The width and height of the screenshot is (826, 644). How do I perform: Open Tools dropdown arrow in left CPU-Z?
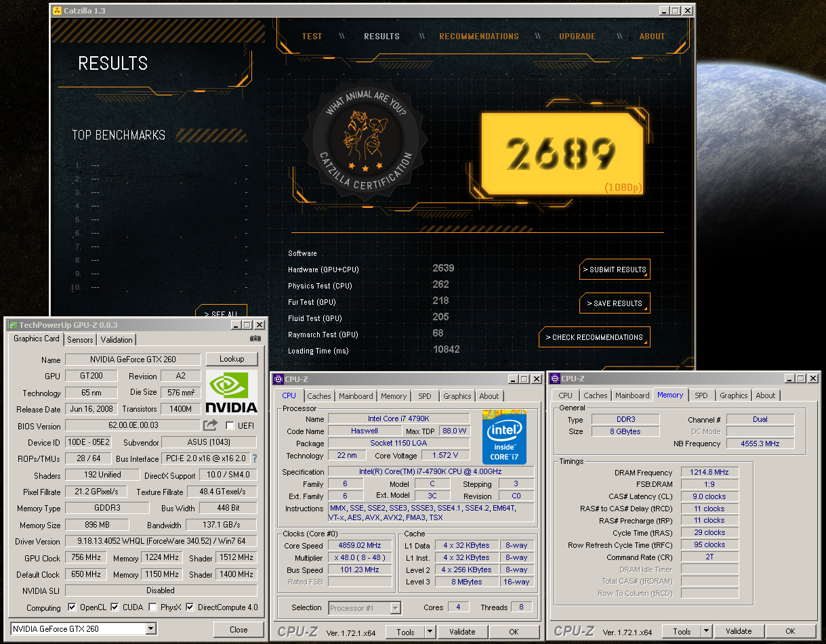430,632
